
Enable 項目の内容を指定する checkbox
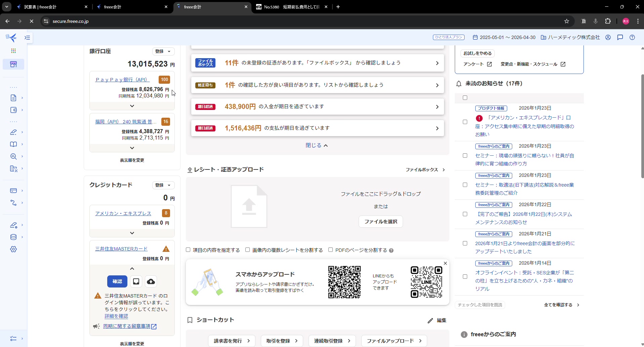click(188, 250)
